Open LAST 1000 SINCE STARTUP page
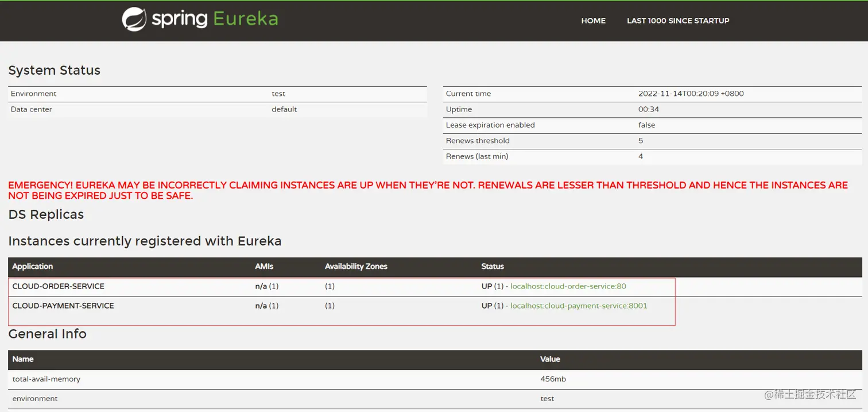This screenshot has width=868, height=412. (678, 21)
